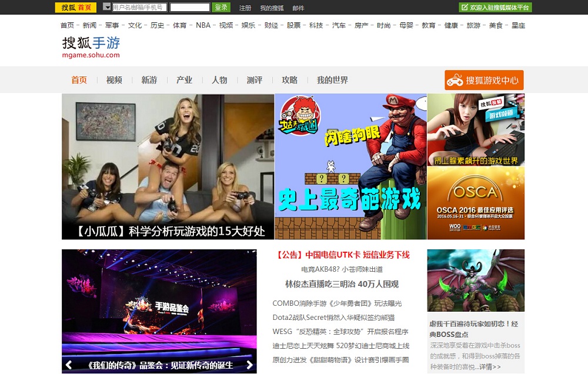Image resolution: width=588 pixels, height=374 pixels.
Task: Open the 视频 link in top channel list
Action: 226,25
